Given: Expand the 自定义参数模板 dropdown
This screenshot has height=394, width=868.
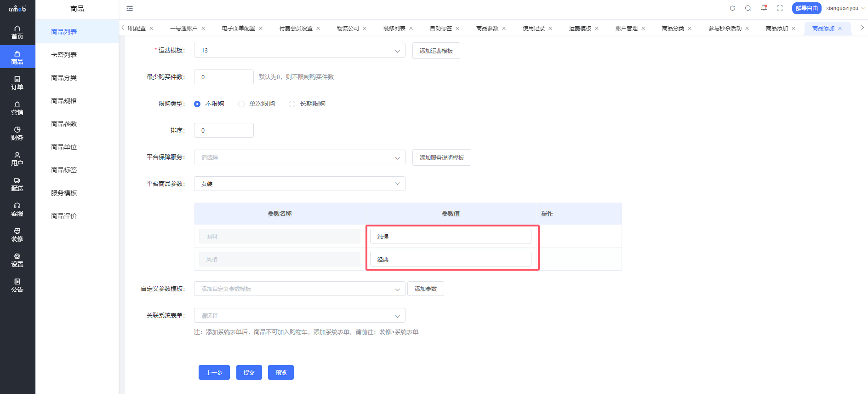Looking at the screenshot, I should tap(299, 289).
